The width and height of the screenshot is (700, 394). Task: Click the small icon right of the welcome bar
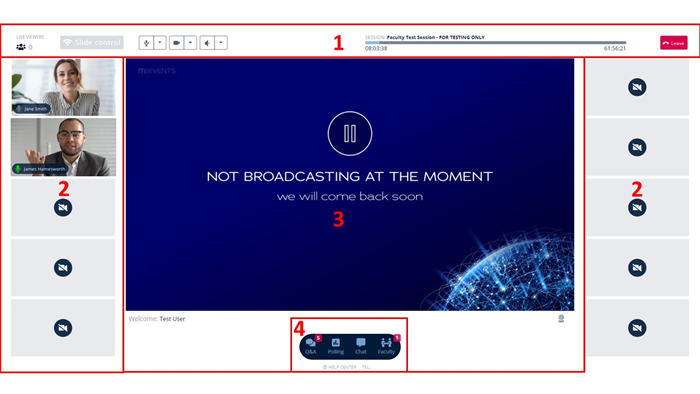point(561,319)
